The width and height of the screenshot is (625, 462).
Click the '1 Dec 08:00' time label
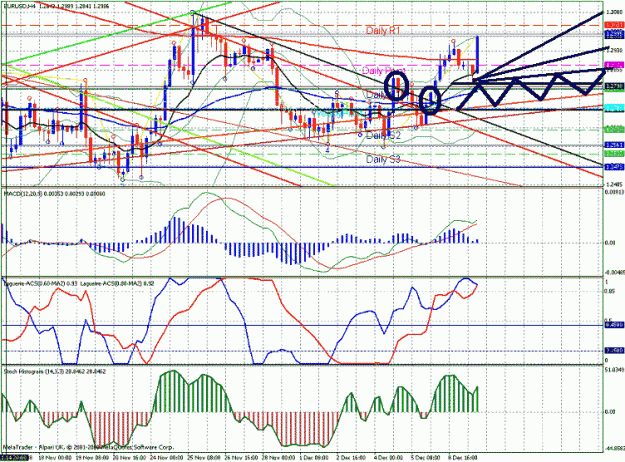314,457
